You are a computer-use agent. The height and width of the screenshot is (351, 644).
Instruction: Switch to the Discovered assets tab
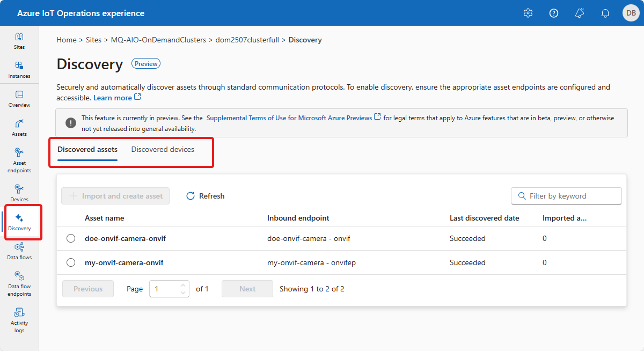click(87, 149)
